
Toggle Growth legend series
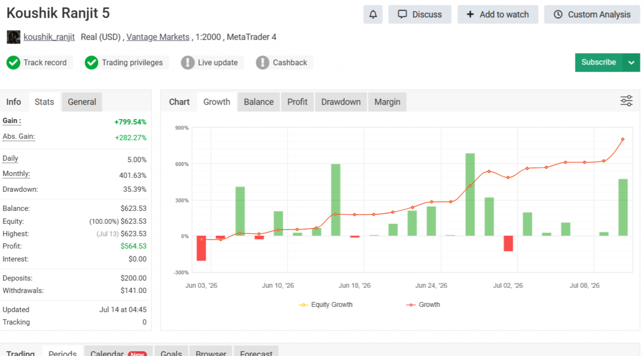click(423, 304)
